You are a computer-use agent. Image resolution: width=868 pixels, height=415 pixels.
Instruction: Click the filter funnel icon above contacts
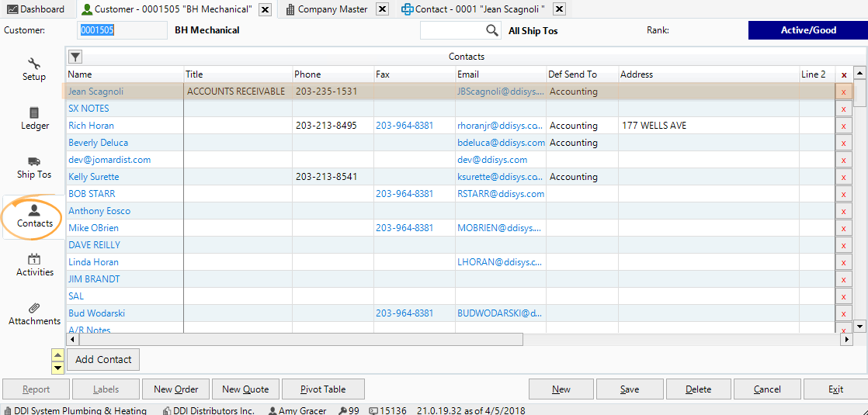click(75, 57)
